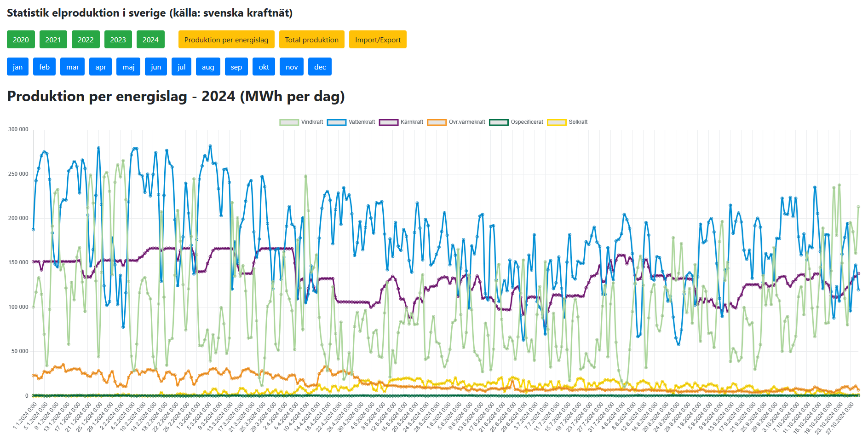Click the Övr.värmekraft orange legend swatch
The height and width of the screenshot is (441, 868).
point(437,122)
